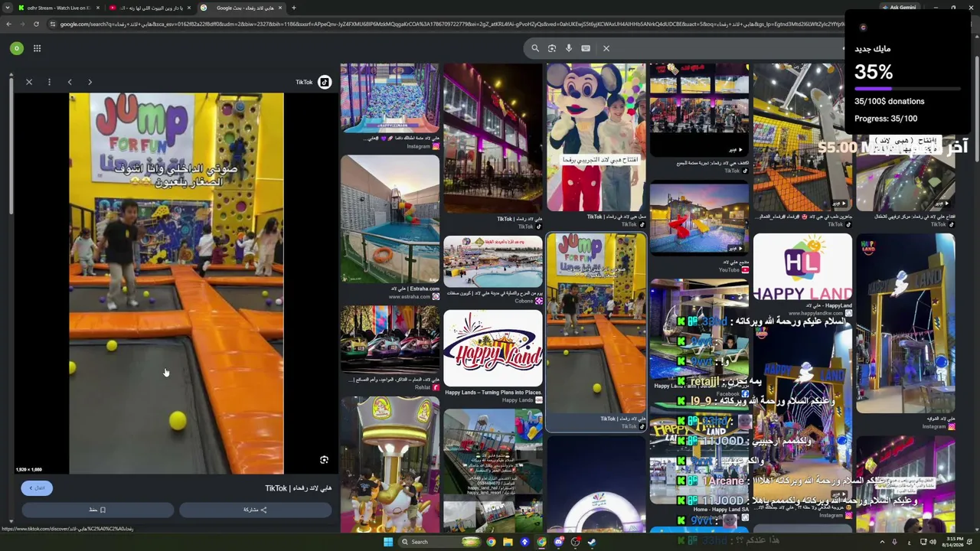980x551 pixels.
Task: Select the swimming pool Estraha thumbnail
Action: pyautogui.click(x=390, y=219)
